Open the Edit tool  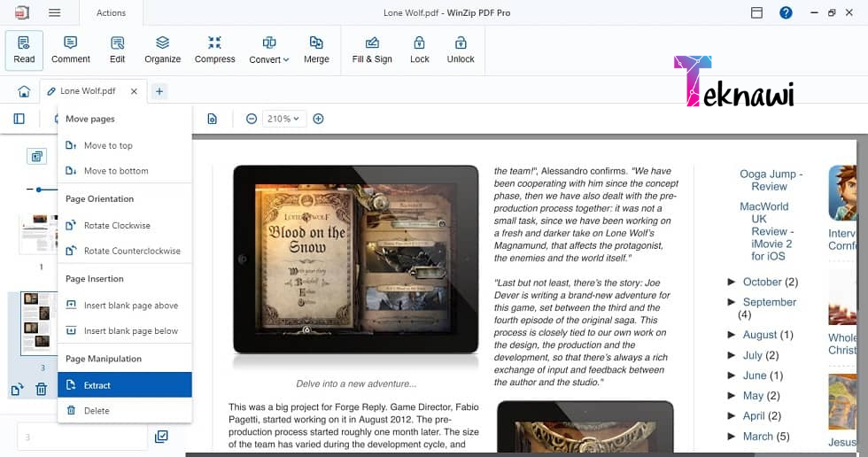(117, 50)
